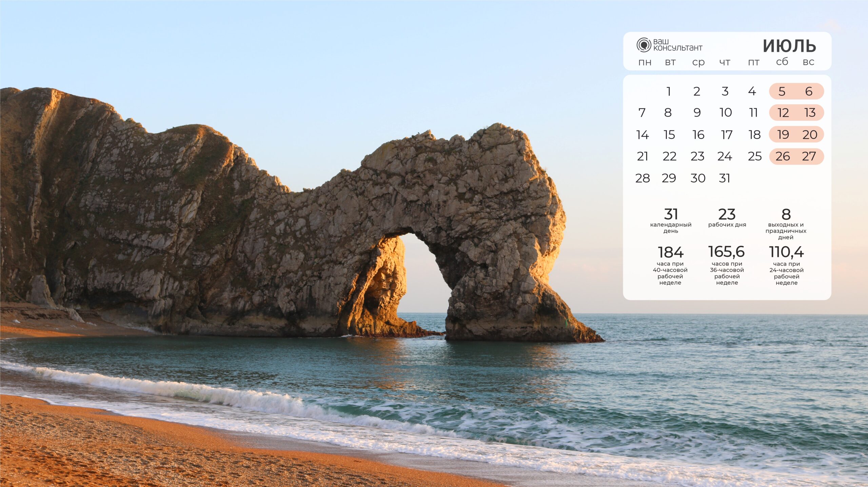Select date 10 in the calendar

coord(726,113)
